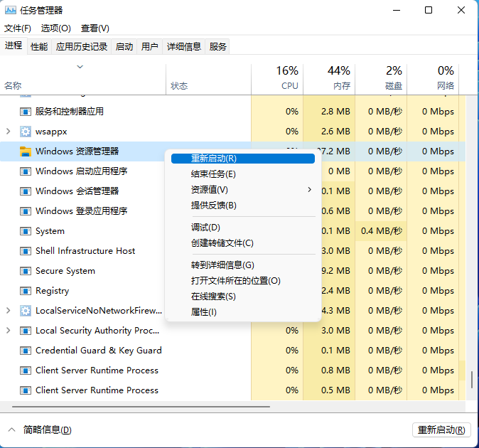Viewport: 479px width, 448px height.
Task: Select the 进程 tab
Action: pyautogui.click(x=14, y=46)
